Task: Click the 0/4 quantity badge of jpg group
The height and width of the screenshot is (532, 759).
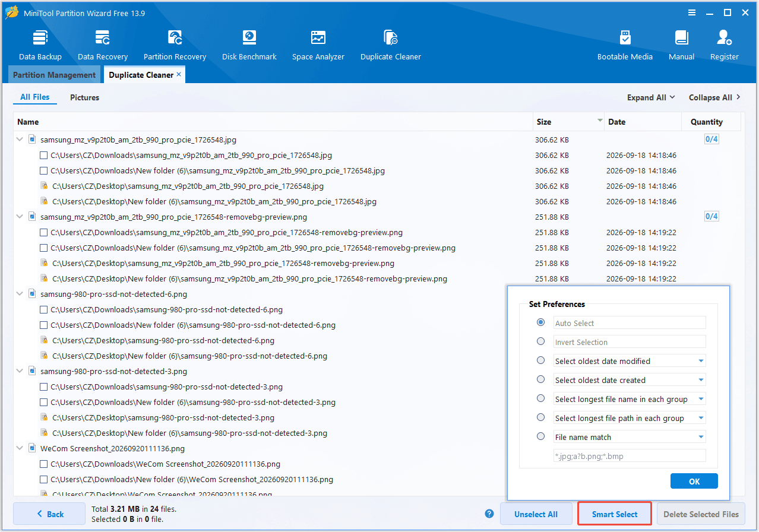Action: (x=711, y=139)
